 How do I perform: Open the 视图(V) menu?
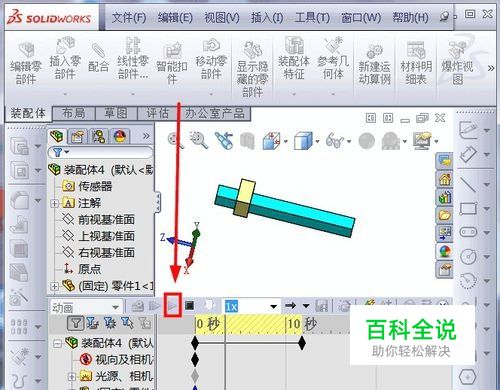coord(222,17)
